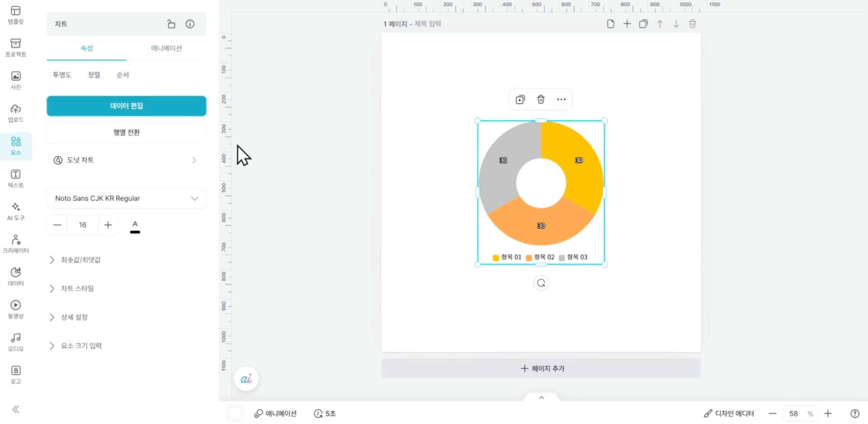
Task: Click the 항목 03 legend entry
Action: [573, 257]
